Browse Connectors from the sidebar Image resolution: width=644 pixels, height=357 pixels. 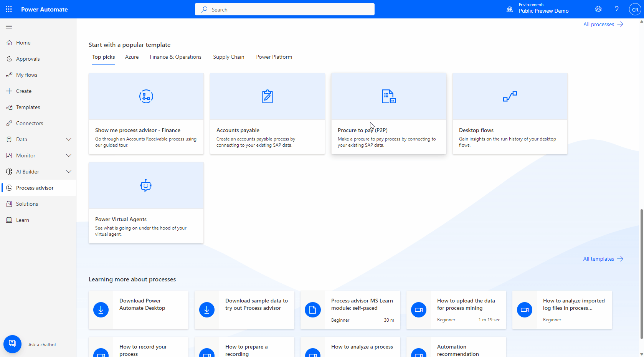(x=30, y=123)
